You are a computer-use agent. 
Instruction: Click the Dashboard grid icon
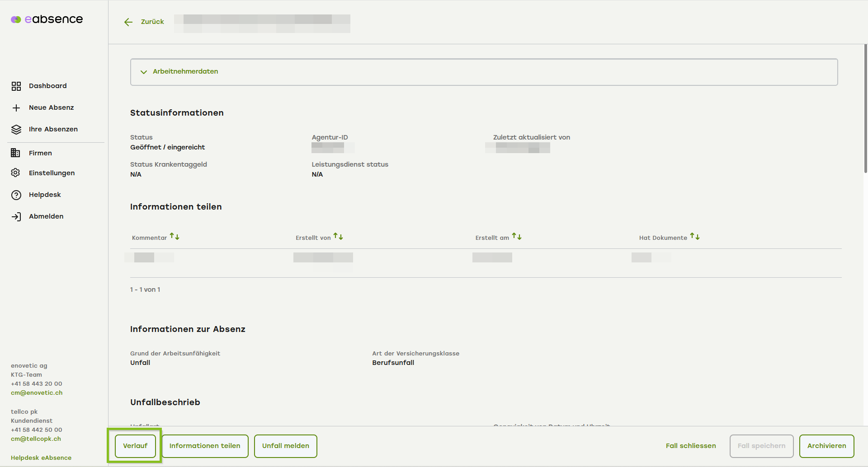point(16,86)
